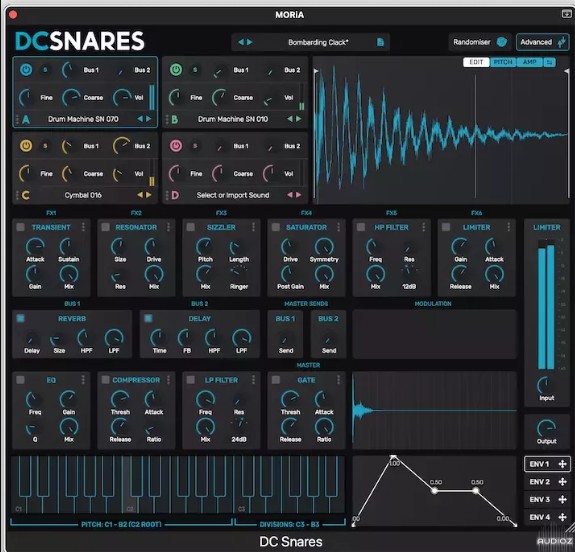The width and height of the screenshot is (575, 552).
Task: Open HP Filter module options menu
Action: coord(424,227)
